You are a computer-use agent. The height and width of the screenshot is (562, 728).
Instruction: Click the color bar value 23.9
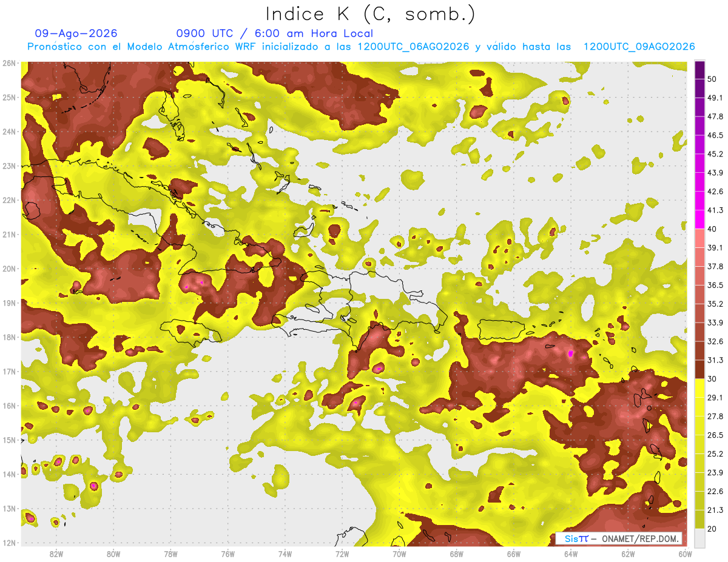coord(715,472)
